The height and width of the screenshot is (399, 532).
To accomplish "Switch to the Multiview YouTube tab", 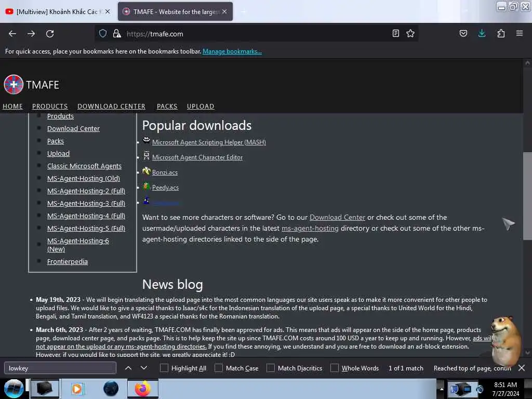I will tap(58, 11).
